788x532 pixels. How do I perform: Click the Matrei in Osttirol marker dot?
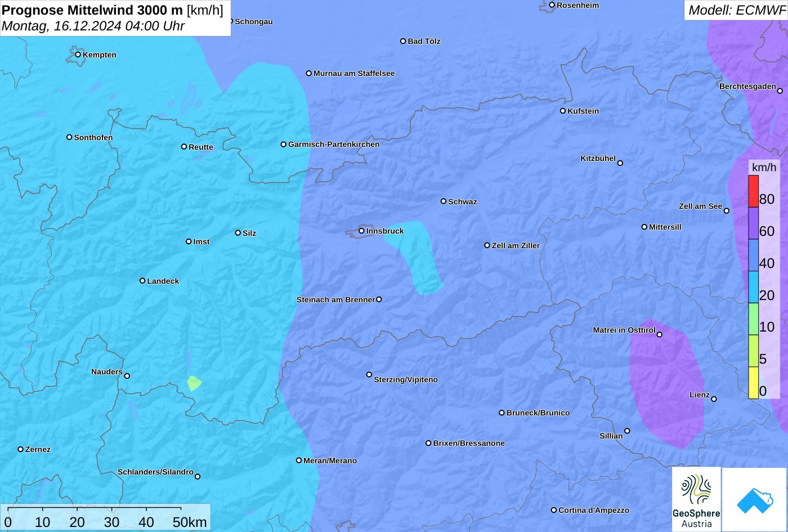pyautogui.click(x=660, y=334)
